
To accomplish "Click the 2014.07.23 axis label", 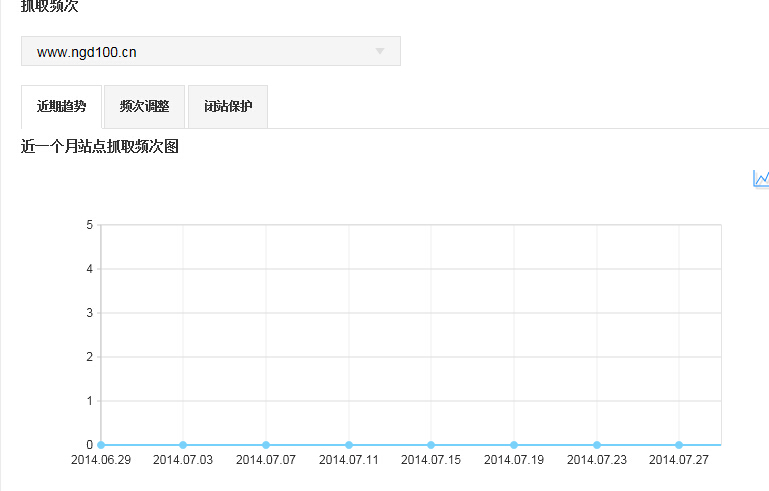I will [x=597, y=460].
